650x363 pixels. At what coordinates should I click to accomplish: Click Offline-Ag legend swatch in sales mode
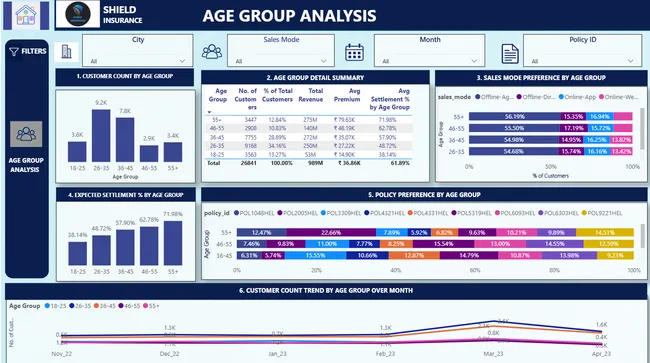[478, 97]
